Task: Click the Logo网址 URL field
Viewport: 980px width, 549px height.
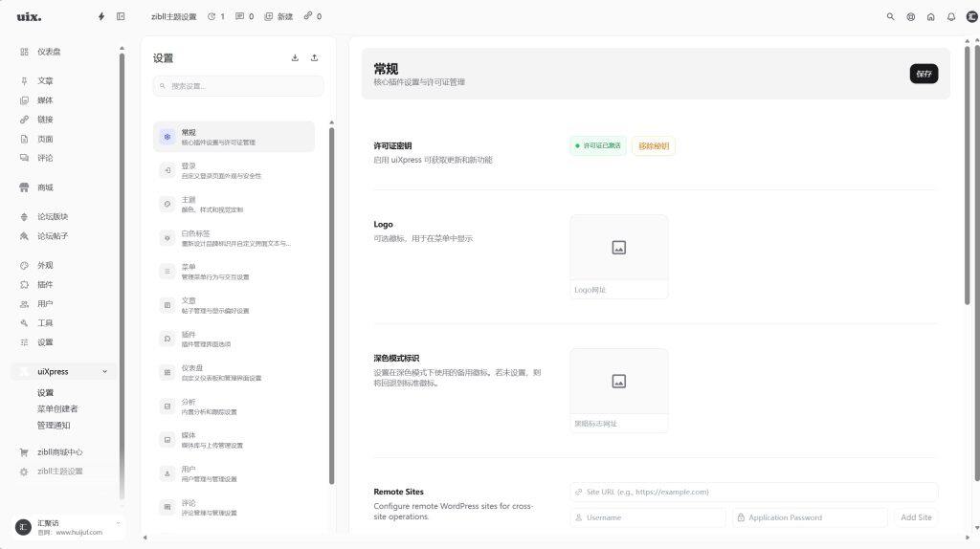Action: 619,290
